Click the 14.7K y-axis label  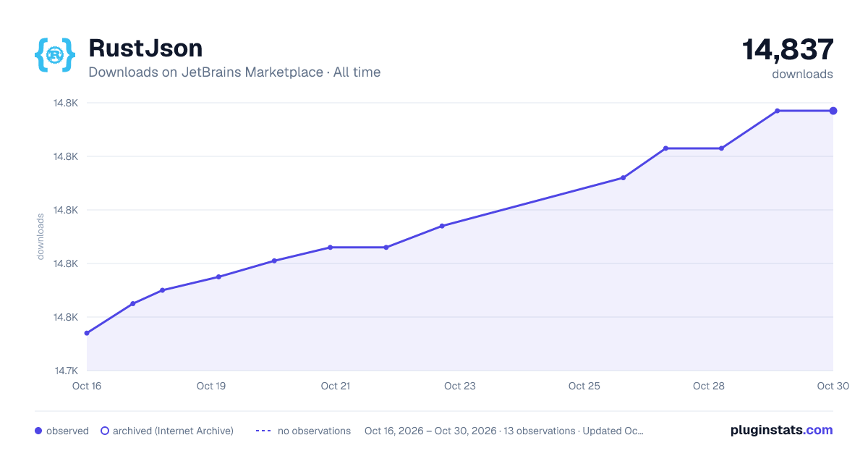[x=66, y=371]
